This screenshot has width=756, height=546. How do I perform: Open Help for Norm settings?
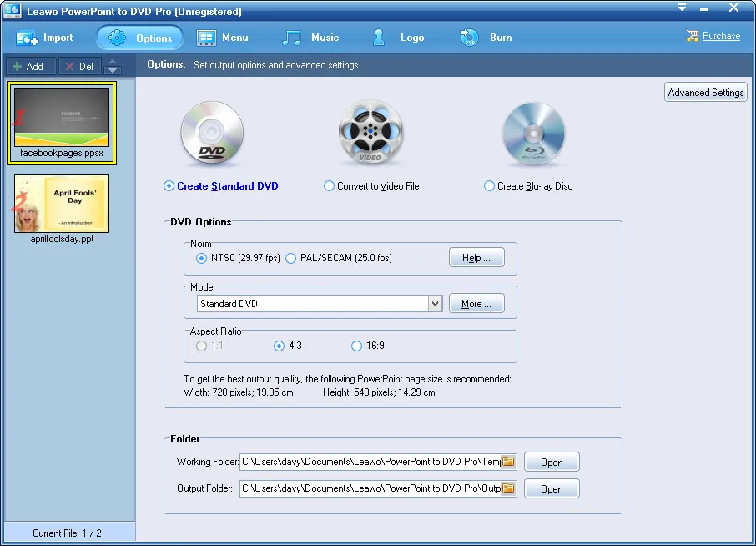476,258
